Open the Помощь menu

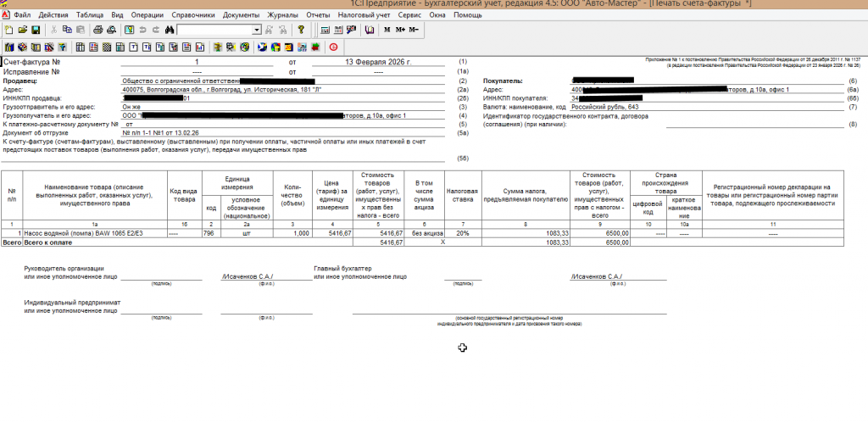click(468, 15)
